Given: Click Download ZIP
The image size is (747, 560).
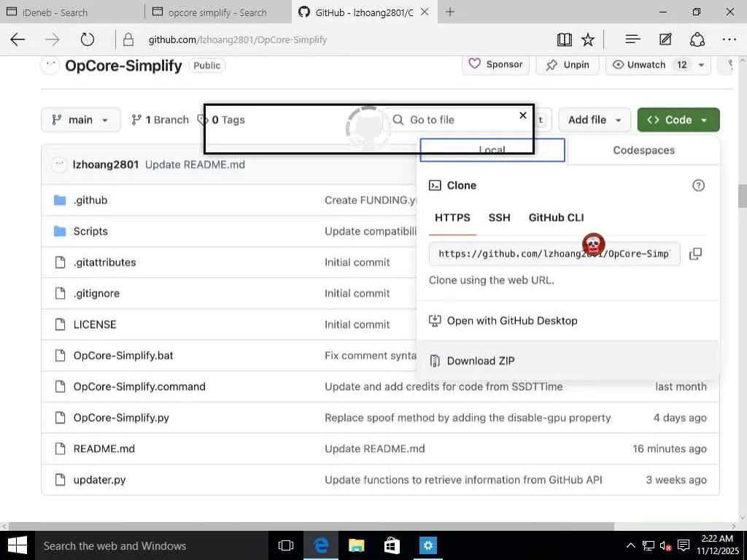Looking at the screenshot, I should click(568, 361).
